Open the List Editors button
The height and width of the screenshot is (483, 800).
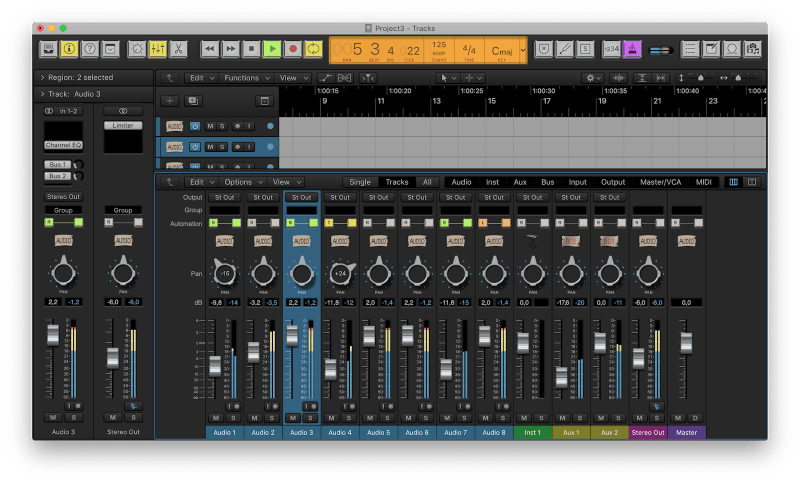(690, 49)
